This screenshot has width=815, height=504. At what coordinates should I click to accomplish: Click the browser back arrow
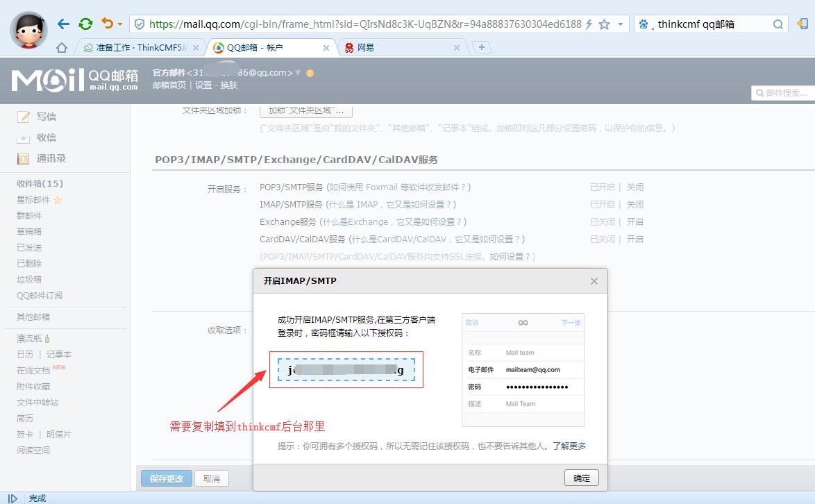click(x=63, y=24)
